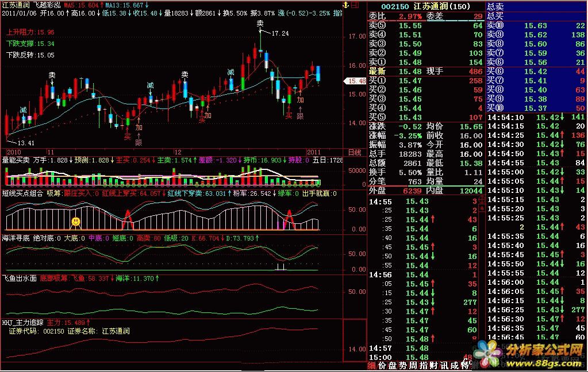Click the round crosshair icon beside tick list
The width and height of the screenshot is (588, 372).
pos(482,199)
